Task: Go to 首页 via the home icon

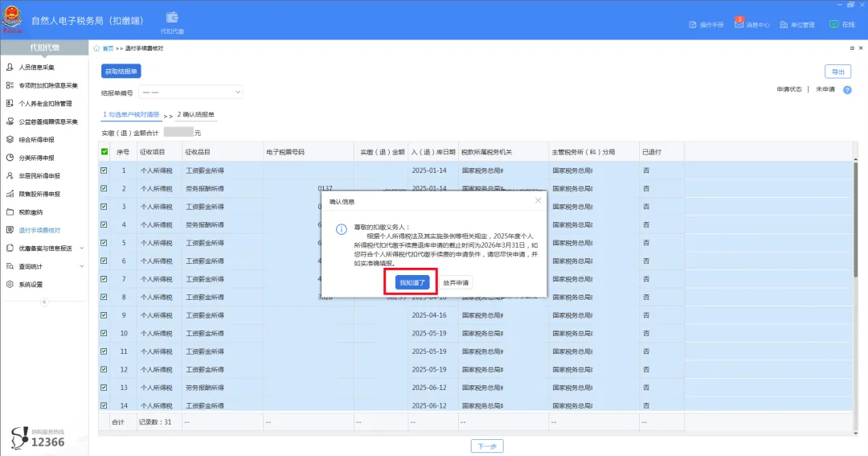Action: click(x=98, y=49)
